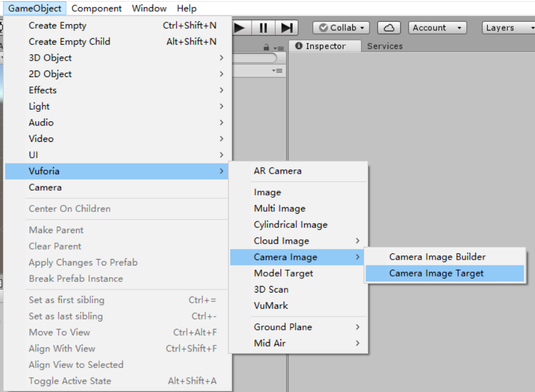
Task: Click the Center On Children item
Action: 117,208
